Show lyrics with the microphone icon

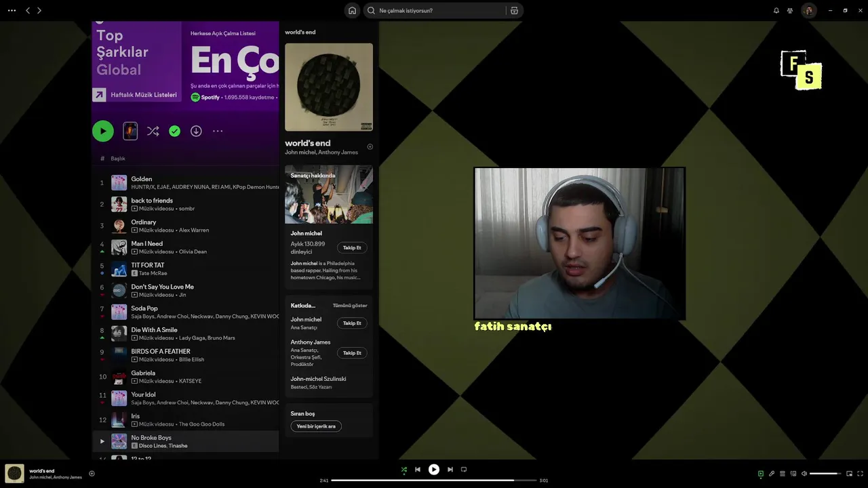772,474
